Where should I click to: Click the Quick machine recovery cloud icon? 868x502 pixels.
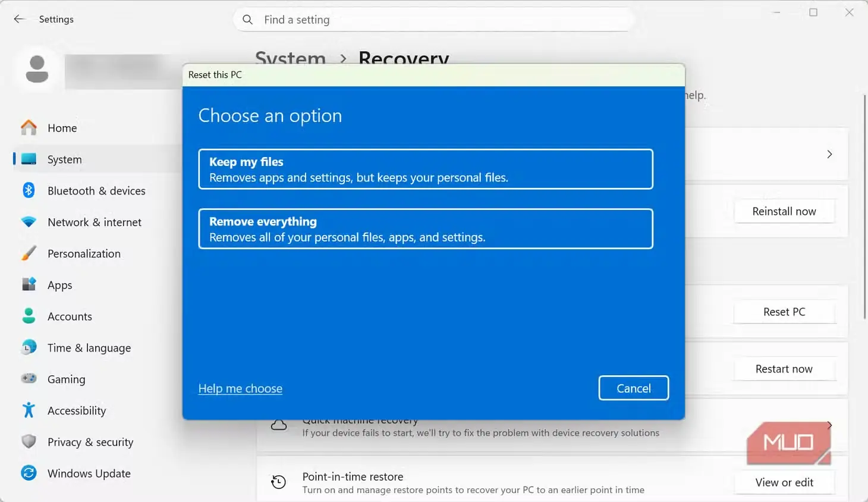(x=279, y=425)
